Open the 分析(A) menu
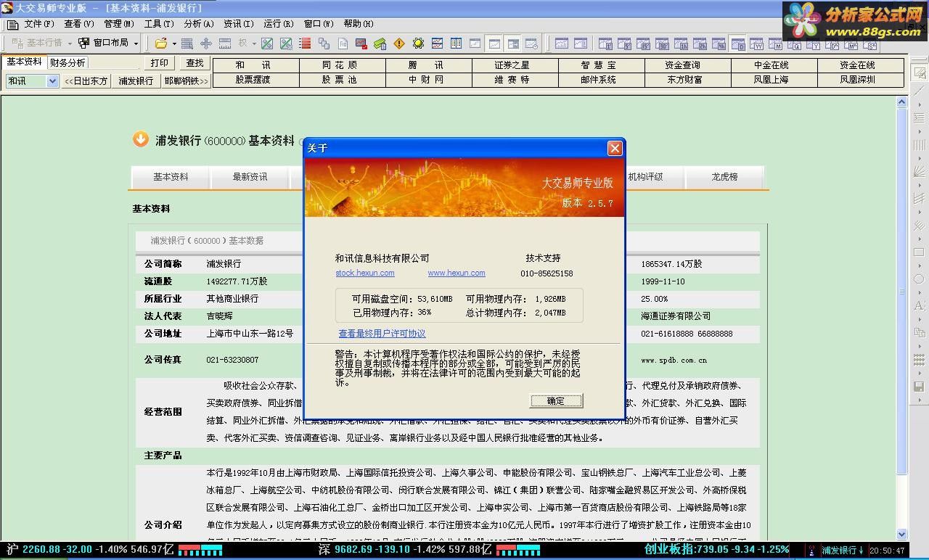929x560 pixels. [x=198, y=24]
